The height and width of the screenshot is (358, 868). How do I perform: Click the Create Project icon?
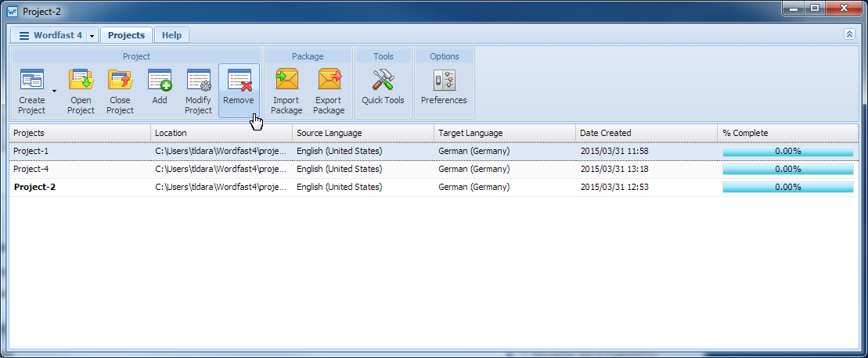pos(31,80)
